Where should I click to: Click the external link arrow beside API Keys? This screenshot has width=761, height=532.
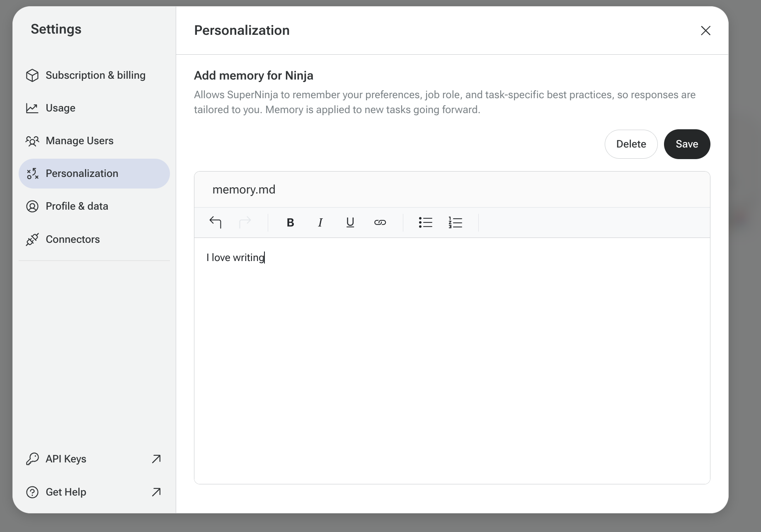pos(156,459)
